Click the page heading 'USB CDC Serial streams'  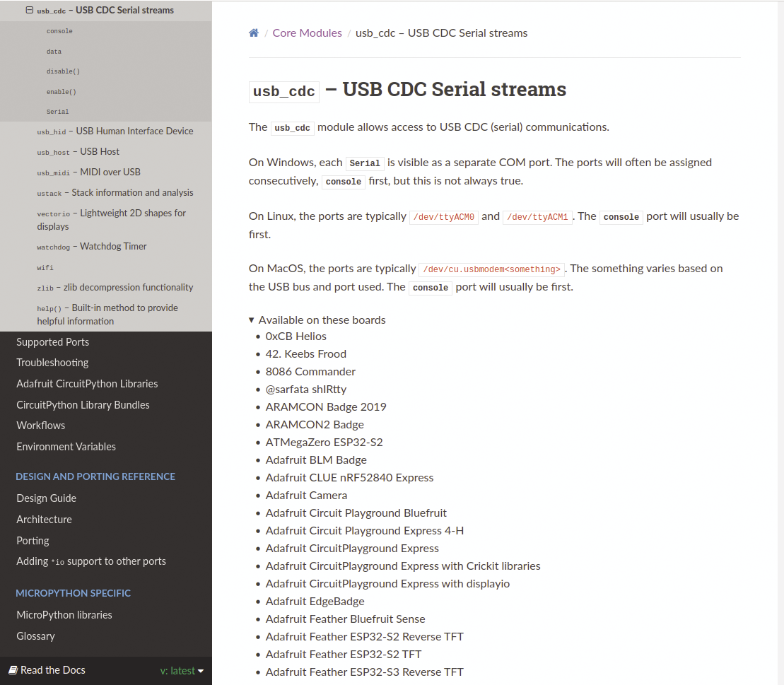[x=454, y=90]
